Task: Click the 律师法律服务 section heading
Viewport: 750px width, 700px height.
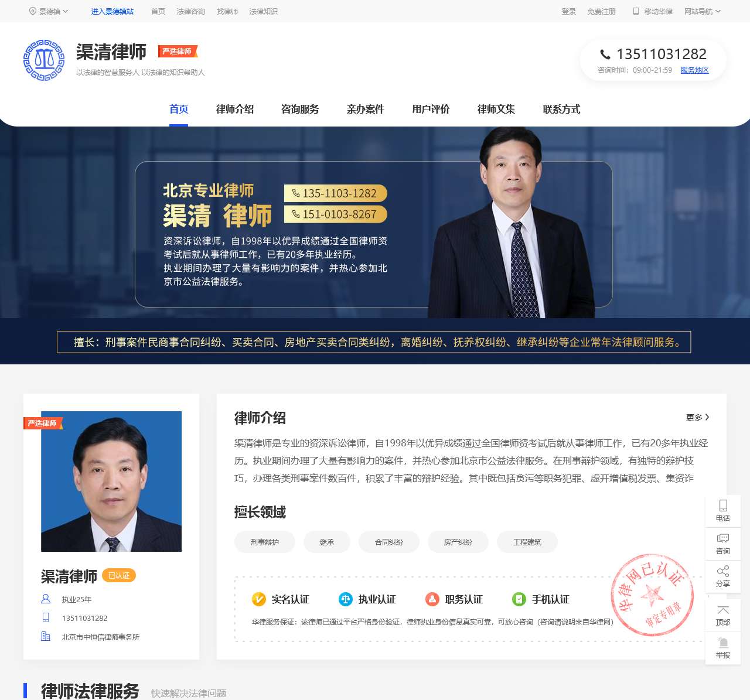Action: 90,691
